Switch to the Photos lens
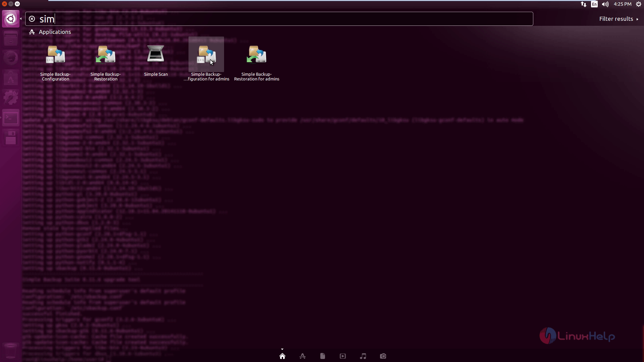This screenshot has width=644, height=362. (x=383, y=356)
